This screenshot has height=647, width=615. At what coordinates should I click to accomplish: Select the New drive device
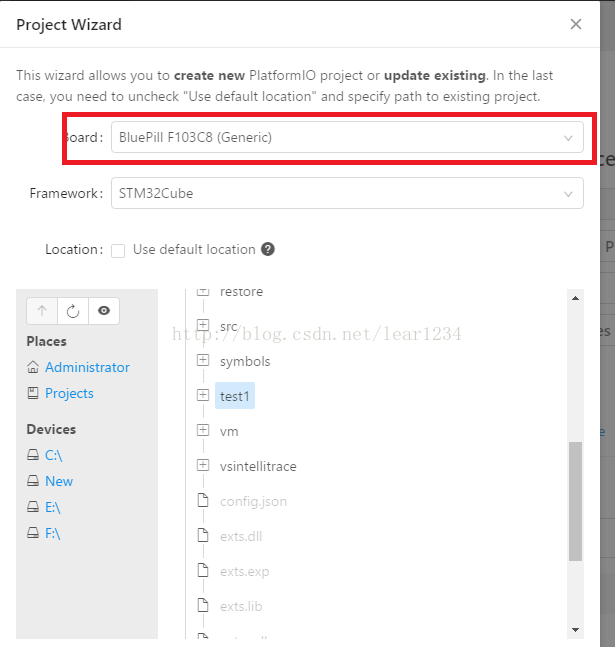point(59,481)
